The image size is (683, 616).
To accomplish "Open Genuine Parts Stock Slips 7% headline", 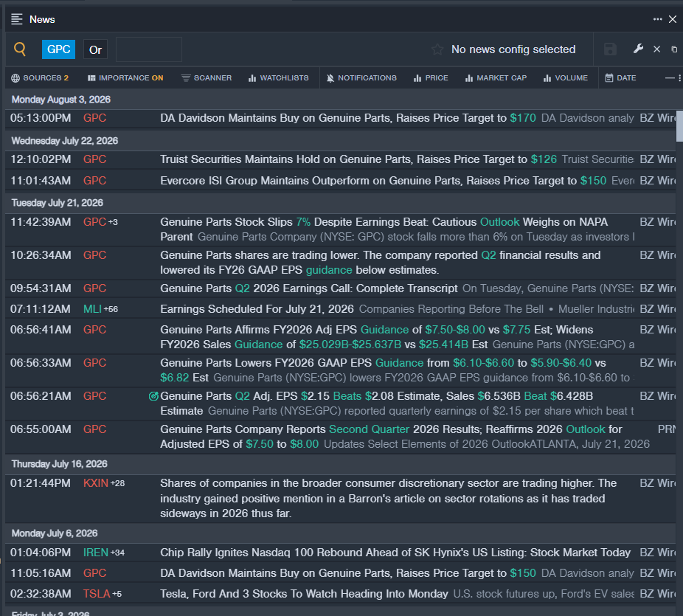I will [384, 229].
